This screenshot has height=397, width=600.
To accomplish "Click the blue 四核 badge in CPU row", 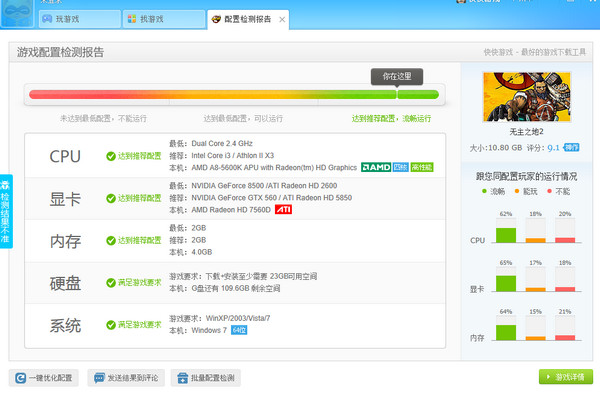I will (x=401, y=167).
